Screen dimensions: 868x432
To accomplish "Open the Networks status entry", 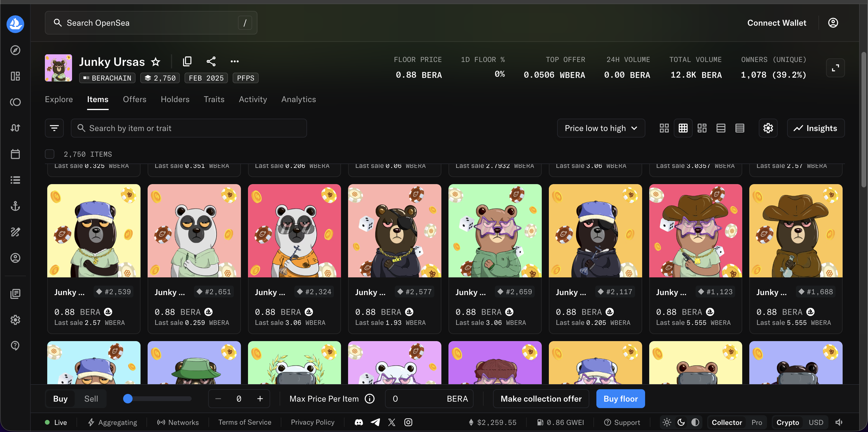I will point(178,422).
